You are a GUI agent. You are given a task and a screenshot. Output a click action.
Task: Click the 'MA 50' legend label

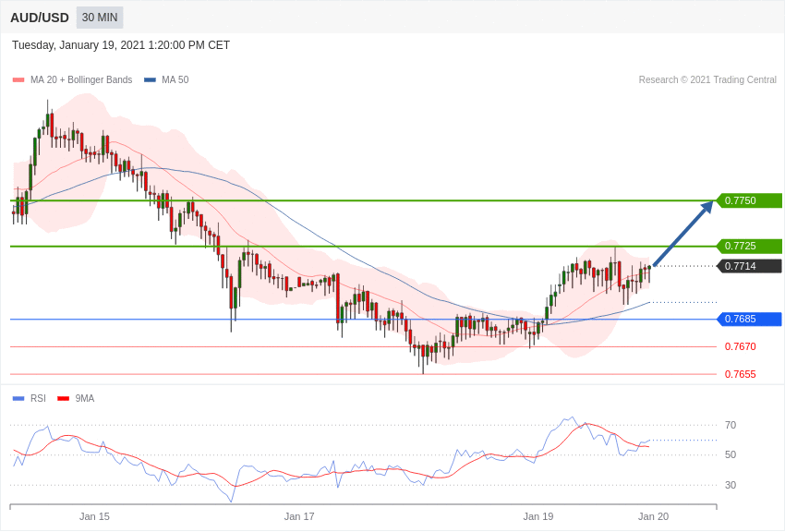(x=175, y=79)
